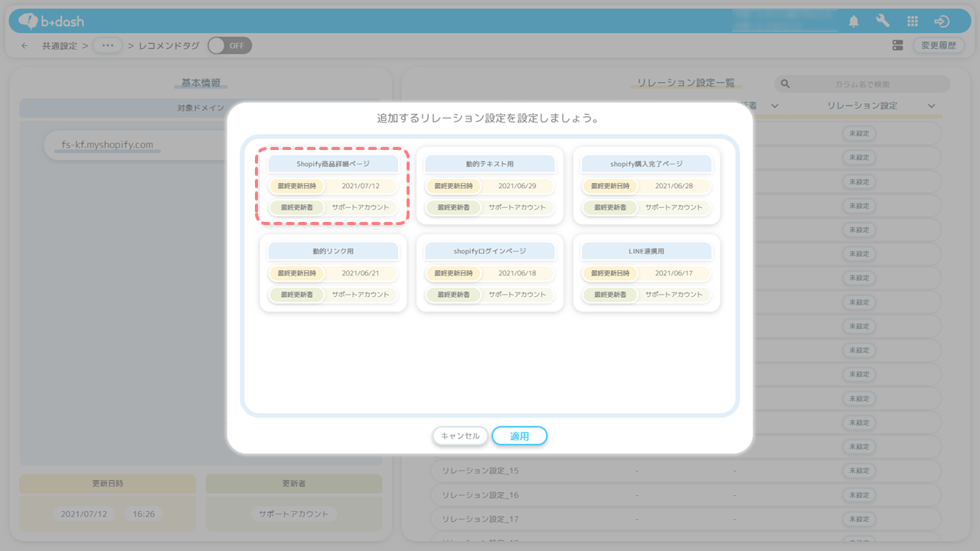Image resolution: width=980 pixels, height=551 pixels.
Task: Select the Shopify商品詳細ページ card
Action: (333, 186)
